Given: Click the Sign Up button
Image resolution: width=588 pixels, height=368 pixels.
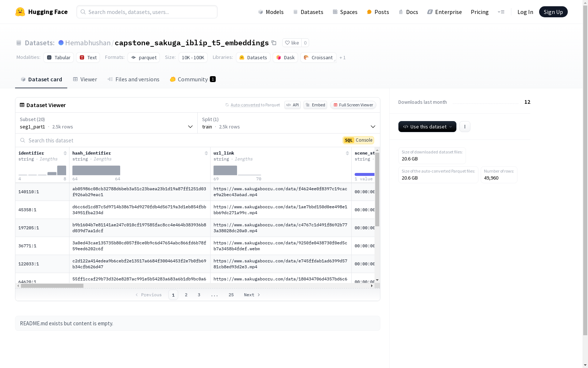Looking at the screenshot, I should point(553,12).
